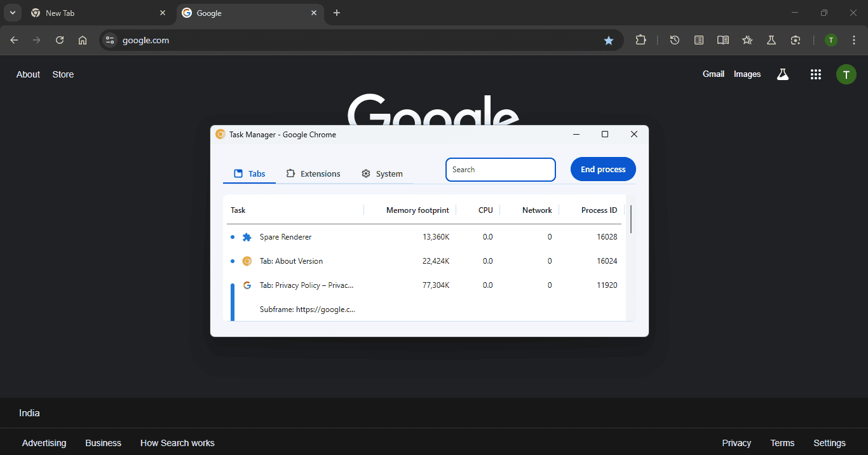Image resolution: width=868 pixels, height=455 pixels.
Task: Click the Spare Renderer puzzle icon
Action: pos(247,237)
